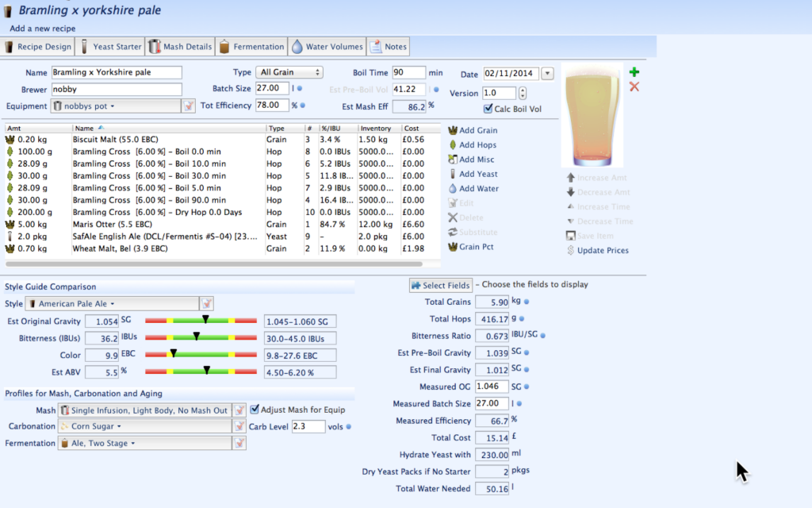This screenshot has width=812, height=508.
Task: Click the Add Hops icon
Action: [x=453, y=144]
